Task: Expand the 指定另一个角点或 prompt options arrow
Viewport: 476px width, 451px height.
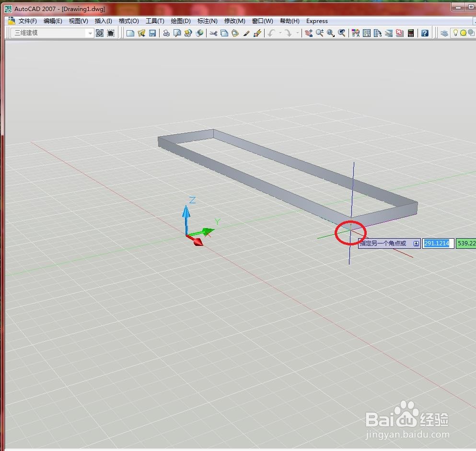Action: (x=416, y=243)
